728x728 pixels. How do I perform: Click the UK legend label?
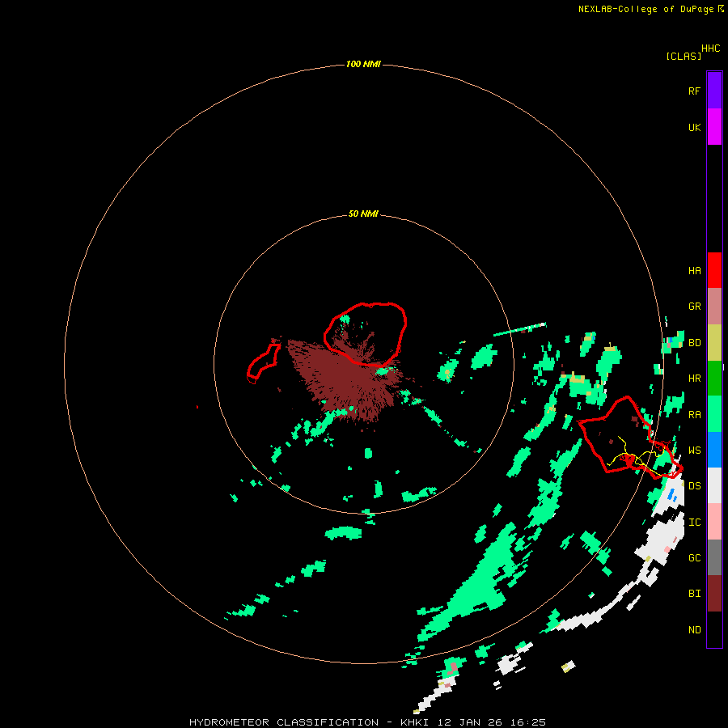(694, 127)
